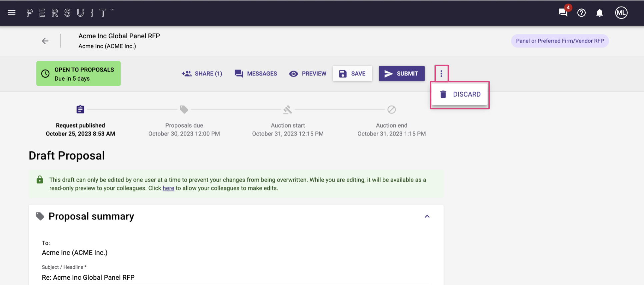Click the PERSUIT logo
Screen dimensions: 644x285
(x=70, y=13)
